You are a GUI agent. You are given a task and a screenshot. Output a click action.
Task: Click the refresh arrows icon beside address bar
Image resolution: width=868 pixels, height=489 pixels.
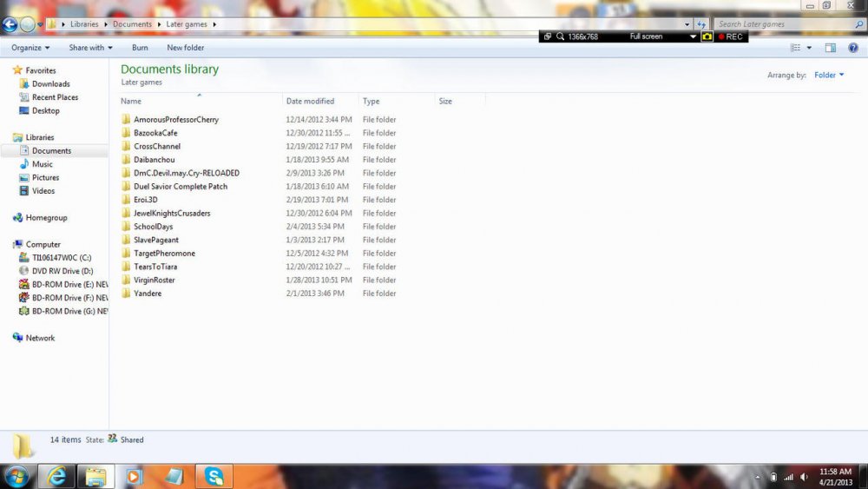click(x=701, y=24)
